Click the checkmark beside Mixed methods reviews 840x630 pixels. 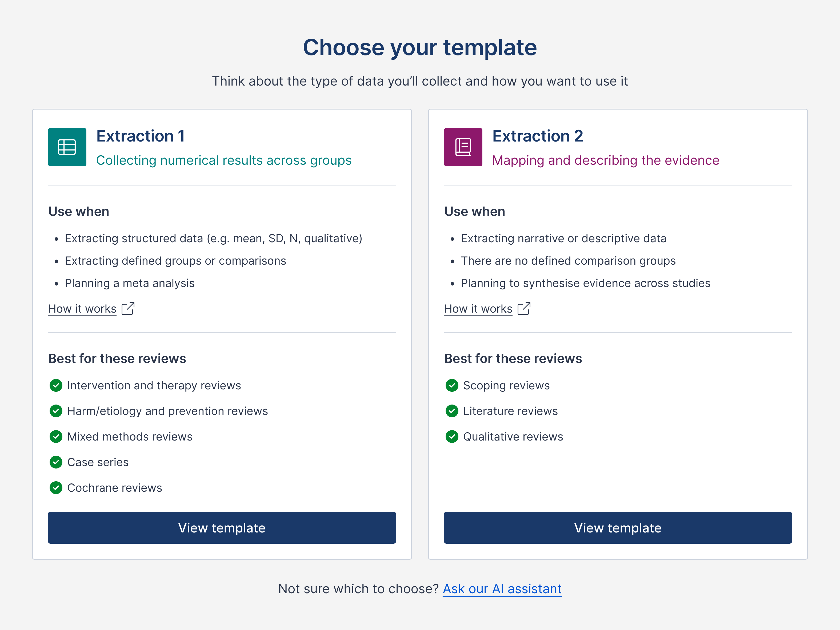tap(56, 437)
